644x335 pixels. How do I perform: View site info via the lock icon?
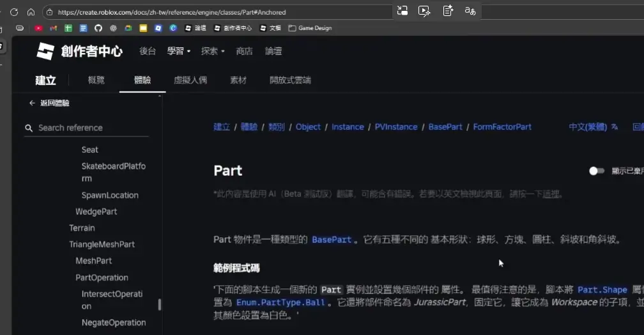click(x=50, y=12)
